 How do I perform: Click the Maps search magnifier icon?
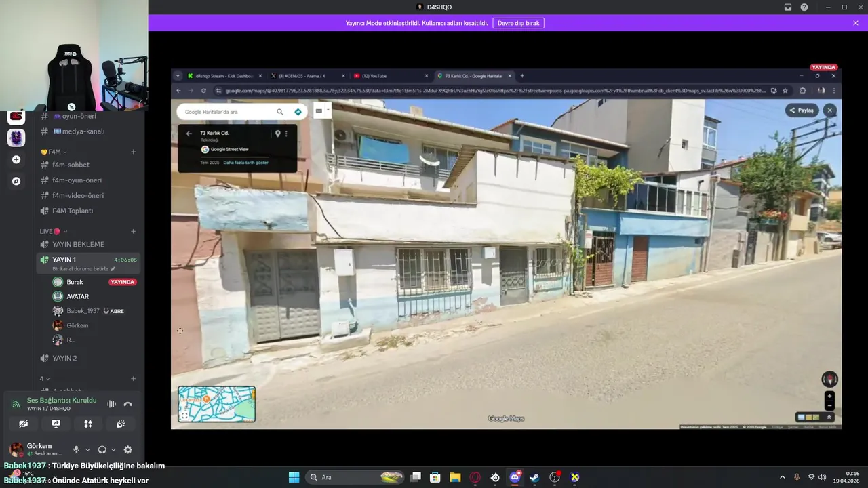click(x=280, y=111)
